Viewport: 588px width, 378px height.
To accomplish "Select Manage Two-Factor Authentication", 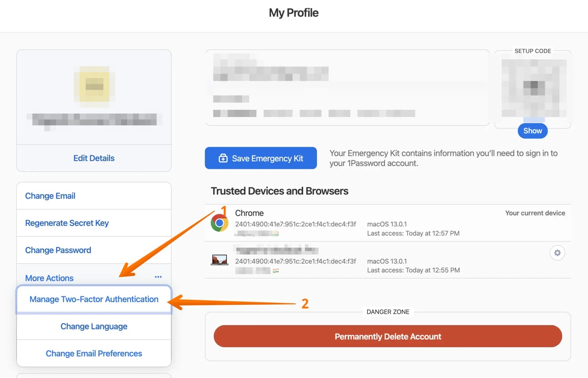I will coord(94,299).
